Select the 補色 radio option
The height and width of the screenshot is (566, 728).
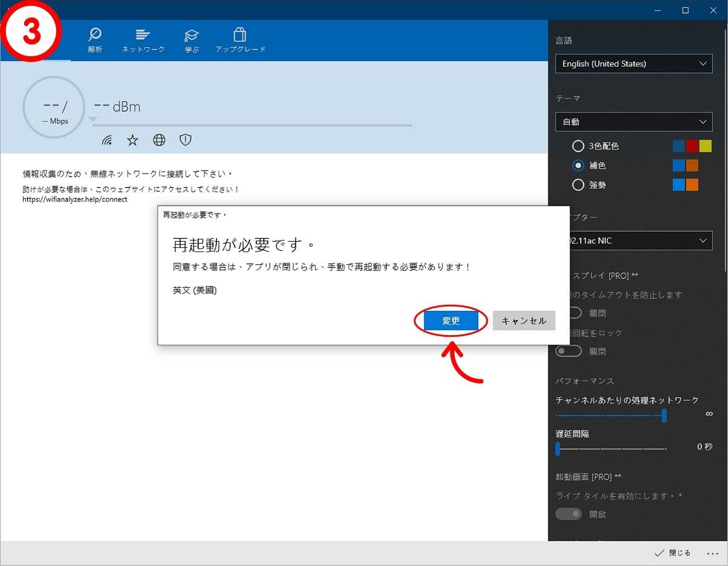[x=579, y=165]
